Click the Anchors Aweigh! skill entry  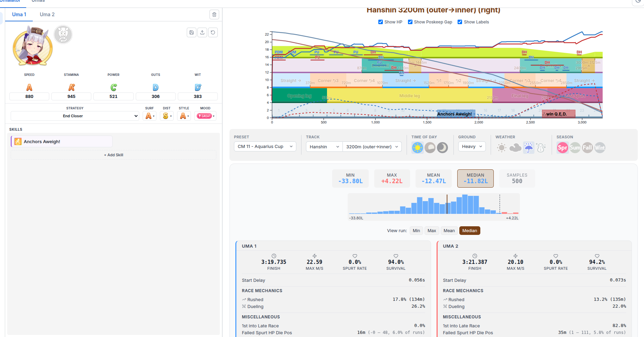pos(62,141)
